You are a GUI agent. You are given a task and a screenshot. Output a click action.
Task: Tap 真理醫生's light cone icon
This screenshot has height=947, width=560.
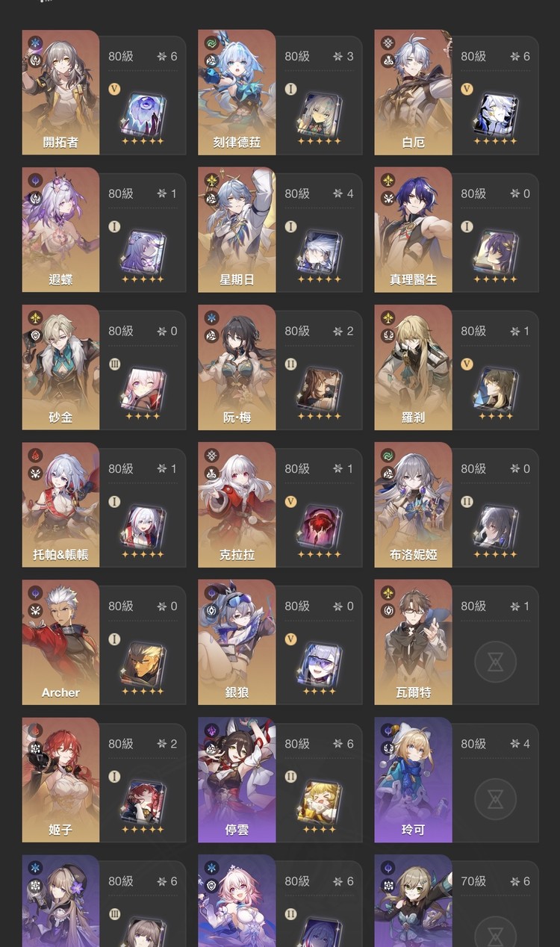[495, 252]
